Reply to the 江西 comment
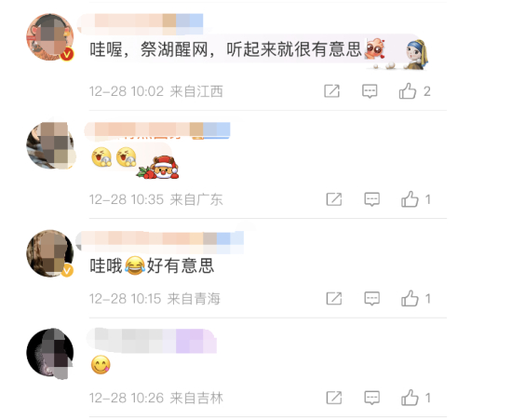Image resolution: width=512 pixels, height=420 pixels. [370, 91]
